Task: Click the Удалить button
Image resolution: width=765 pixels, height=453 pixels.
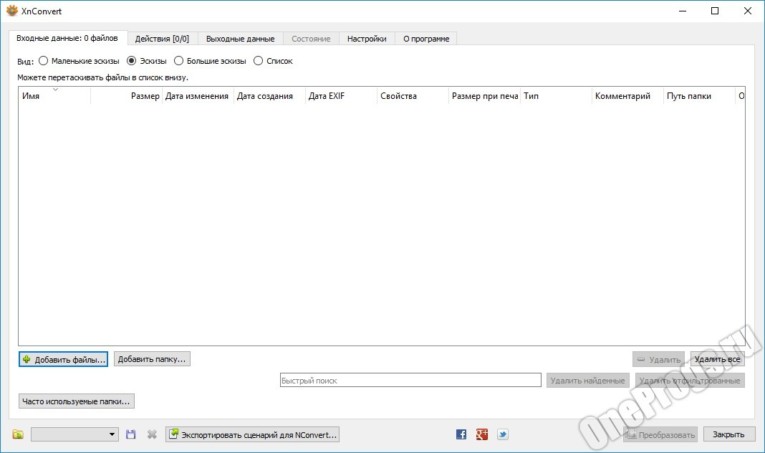Action: (x=659, y=359)
